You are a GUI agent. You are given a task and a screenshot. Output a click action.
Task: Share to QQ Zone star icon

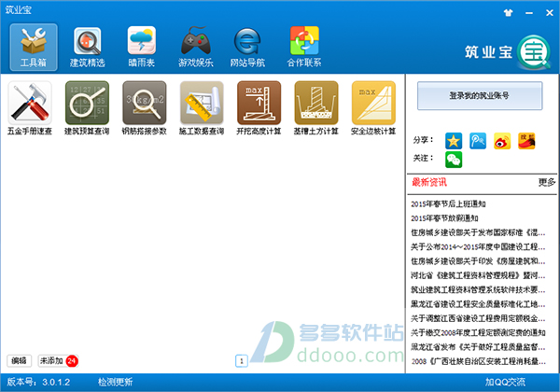point(454,141)
